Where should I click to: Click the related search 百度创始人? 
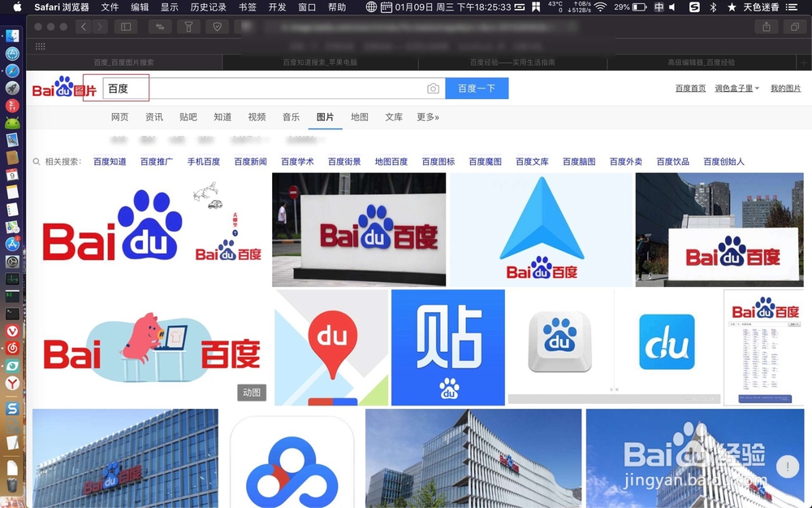tap(723, 162)
